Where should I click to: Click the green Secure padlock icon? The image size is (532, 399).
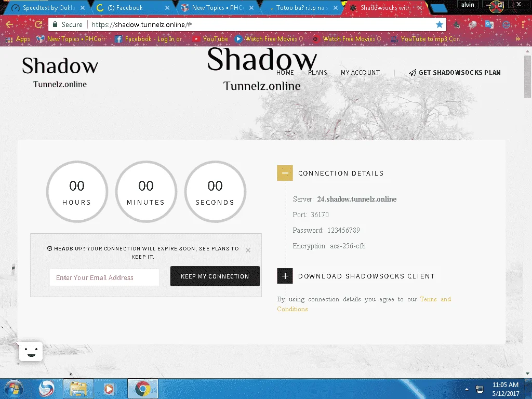click(x=55, y=24)
